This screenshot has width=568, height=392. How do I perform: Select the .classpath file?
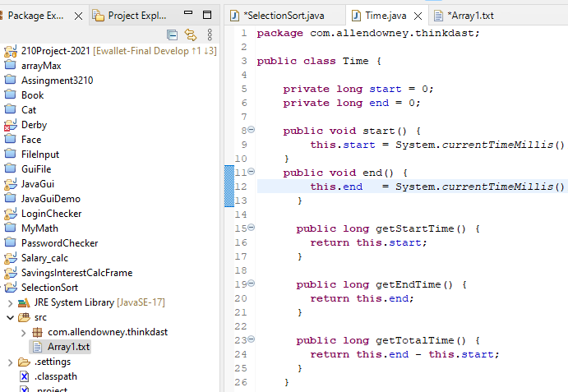(x=56, y=376)
